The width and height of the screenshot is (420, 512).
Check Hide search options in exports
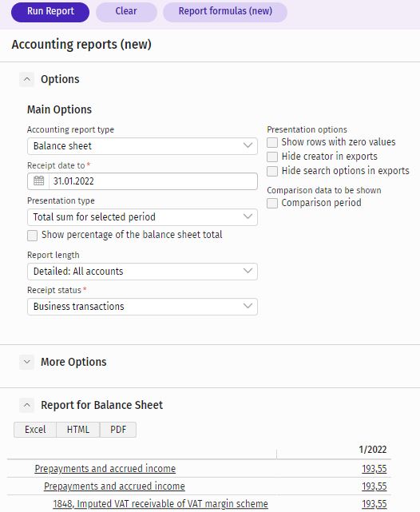(272, 171)
